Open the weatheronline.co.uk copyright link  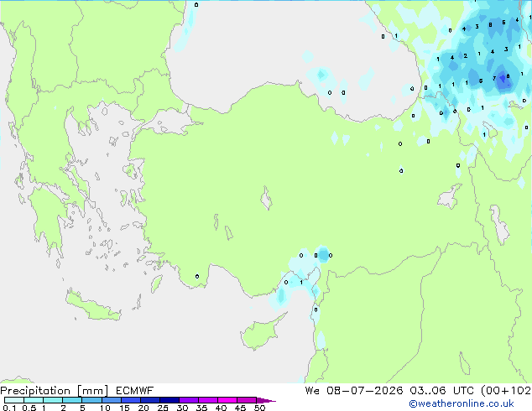pyautogui.click(x=462, y=403)
